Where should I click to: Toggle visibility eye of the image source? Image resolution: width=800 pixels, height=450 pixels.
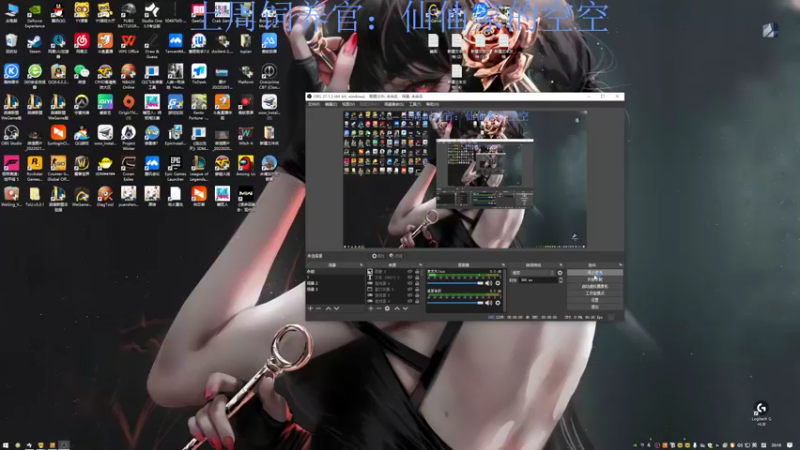(410, 271)
